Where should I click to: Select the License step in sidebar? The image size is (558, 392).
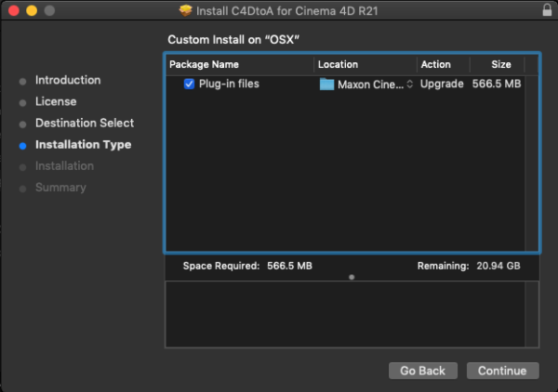point(56,102)
